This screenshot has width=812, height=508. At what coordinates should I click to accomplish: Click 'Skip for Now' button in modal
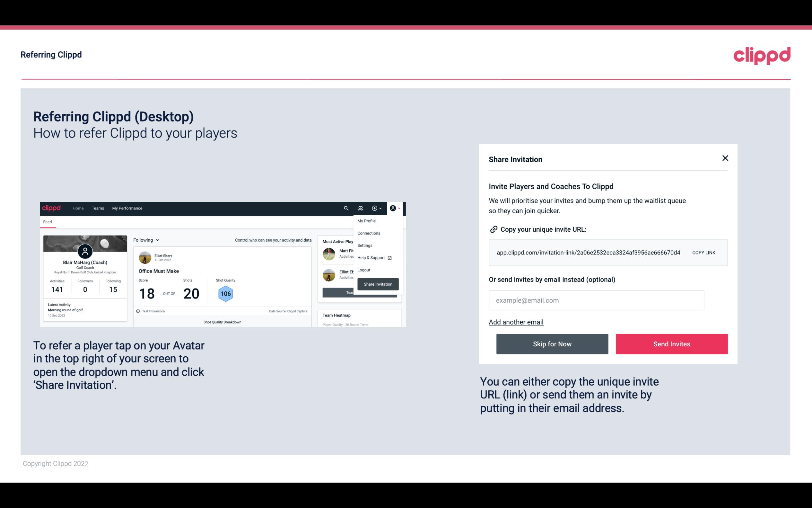(552, 344)
